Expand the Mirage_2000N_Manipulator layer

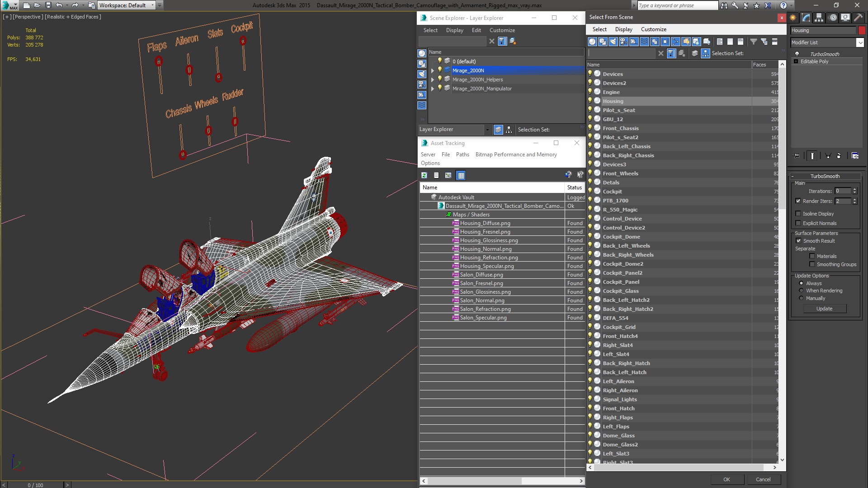[432, 89]
